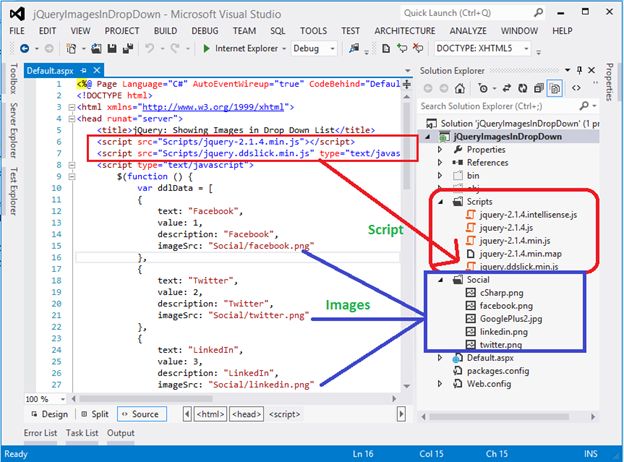
Task: Collapse the script block at line 8
Action: (72, 165)
